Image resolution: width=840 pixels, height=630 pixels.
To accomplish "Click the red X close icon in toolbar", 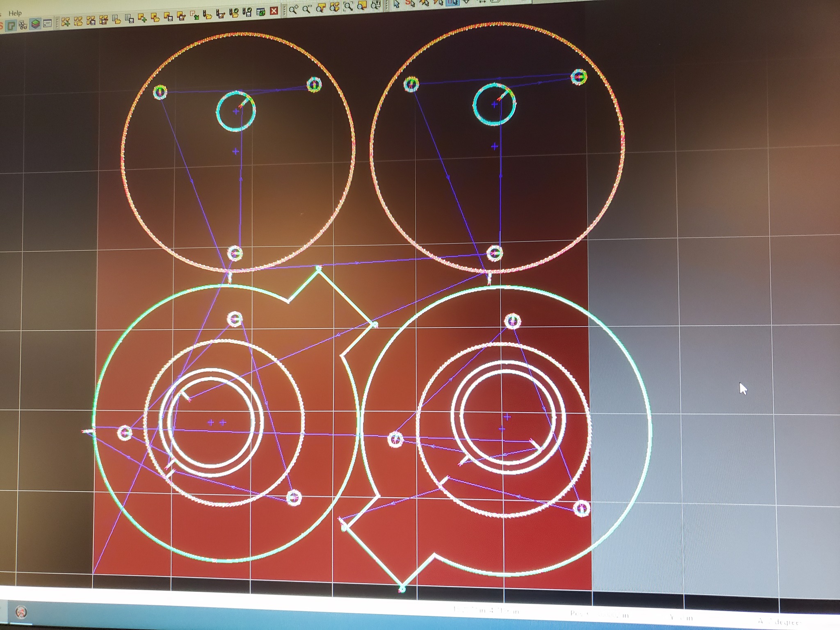I will click(274, 11).
